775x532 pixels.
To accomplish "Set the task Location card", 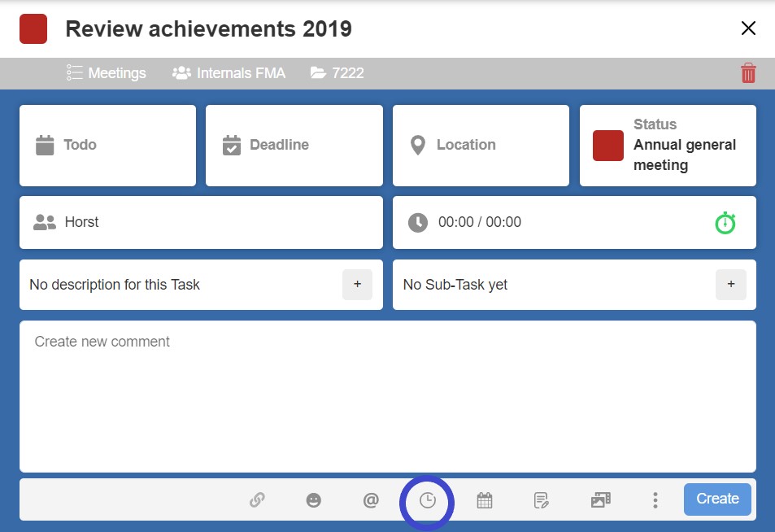I will pyautogui.click(x=481, y=146).
